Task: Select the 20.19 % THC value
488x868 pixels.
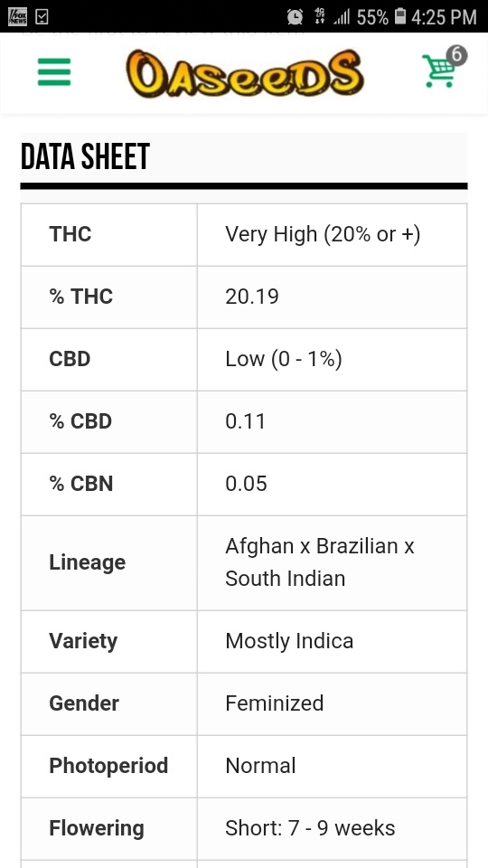Action: pos(252,297)
